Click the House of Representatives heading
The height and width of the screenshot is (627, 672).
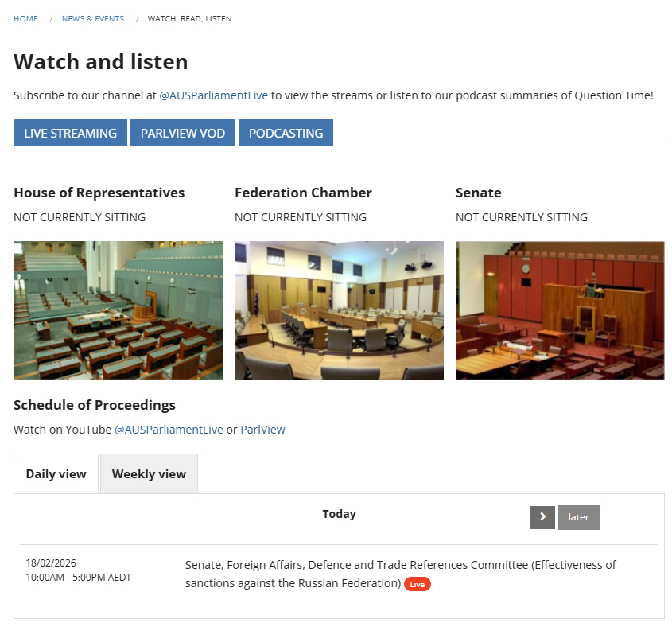[99, 193]
